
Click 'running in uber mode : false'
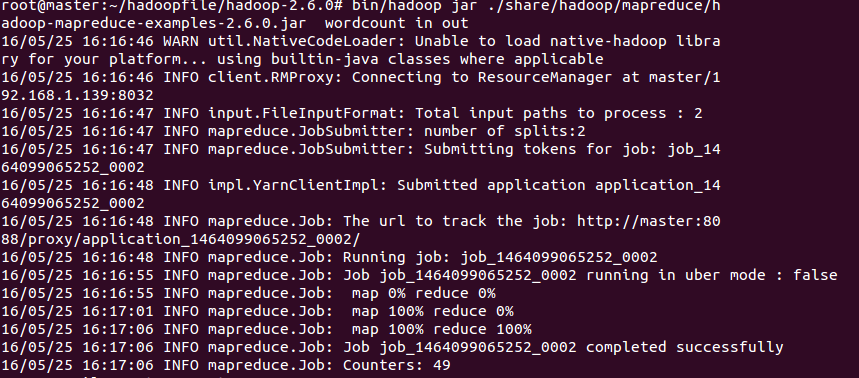[x=712, y=275]
